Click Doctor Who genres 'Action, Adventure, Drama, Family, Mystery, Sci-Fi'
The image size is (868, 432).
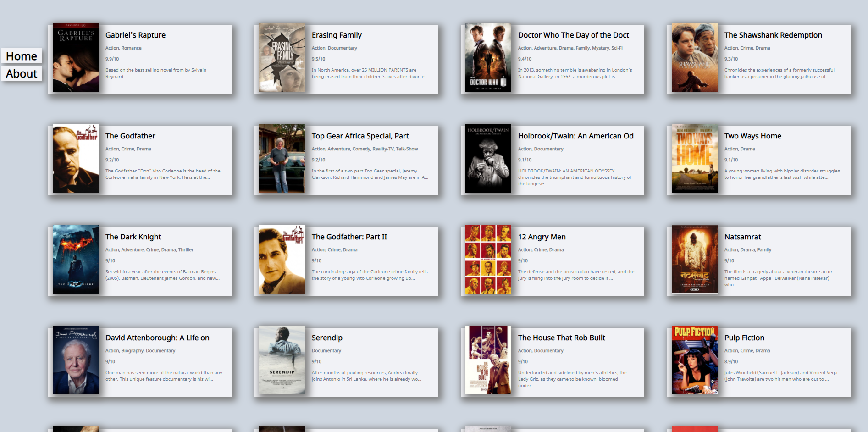[570, 48]
